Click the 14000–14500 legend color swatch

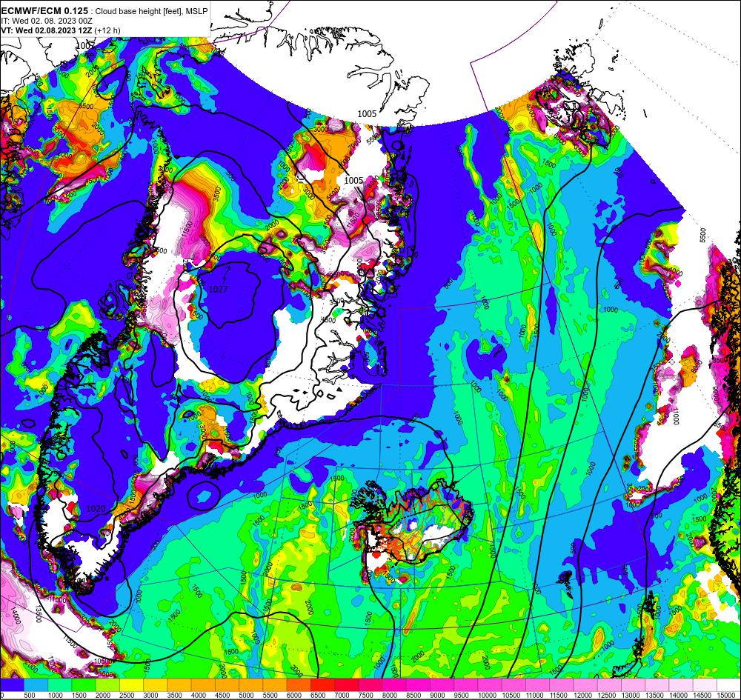682,685
